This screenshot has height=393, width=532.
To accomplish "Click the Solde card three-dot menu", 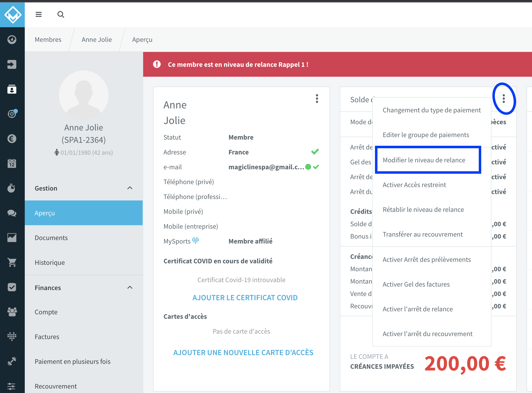I will tap(504, 98).
